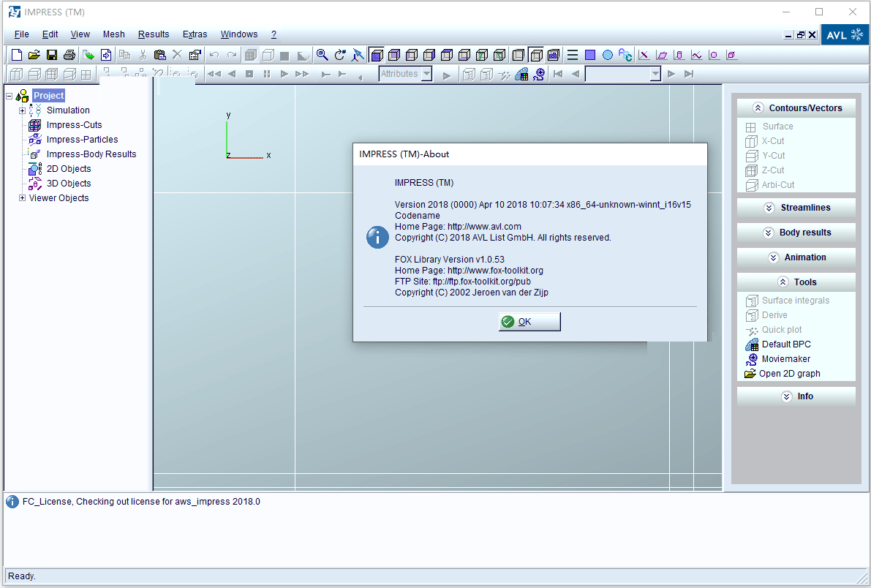The height and width of the screenshot is (588, 871).
Task: Select 2D Objects in project tree
Action: pyautogui.click(x=69, y=169)
